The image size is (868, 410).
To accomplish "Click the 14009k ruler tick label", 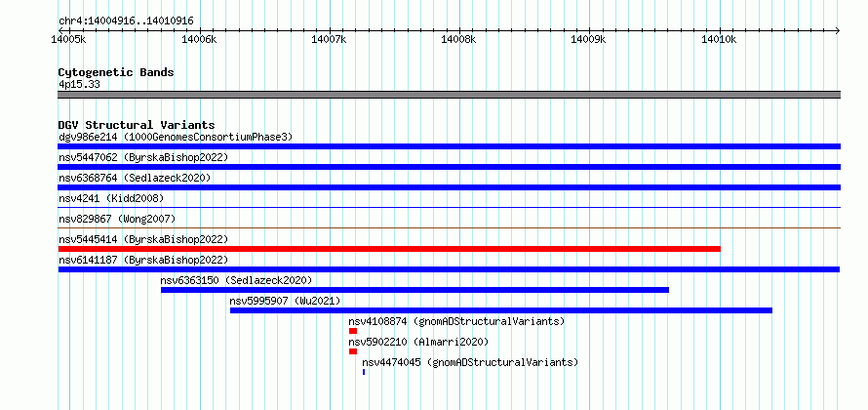I will click(x=589, y=39).
